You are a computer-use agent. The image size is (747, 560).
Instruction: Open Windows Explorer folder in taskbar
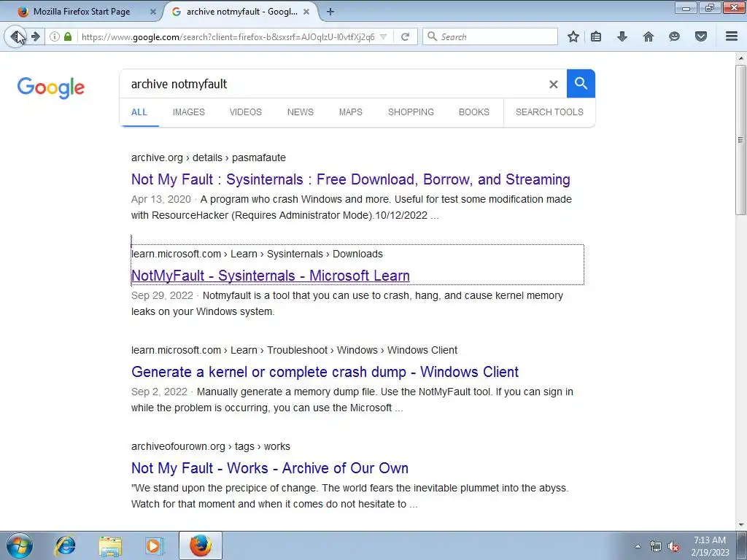110,545
